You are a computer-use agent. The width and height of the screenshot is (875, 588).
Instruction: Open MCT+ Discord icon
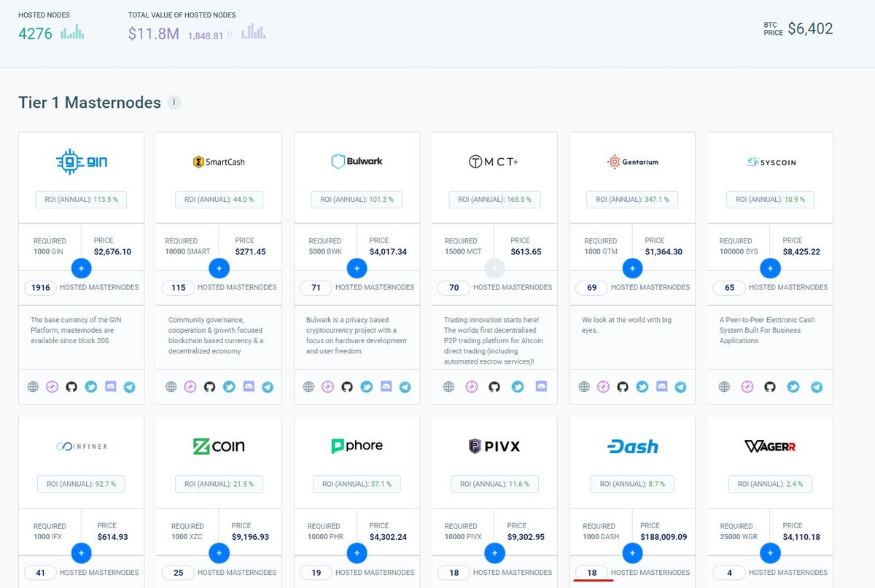click(540, 388)
